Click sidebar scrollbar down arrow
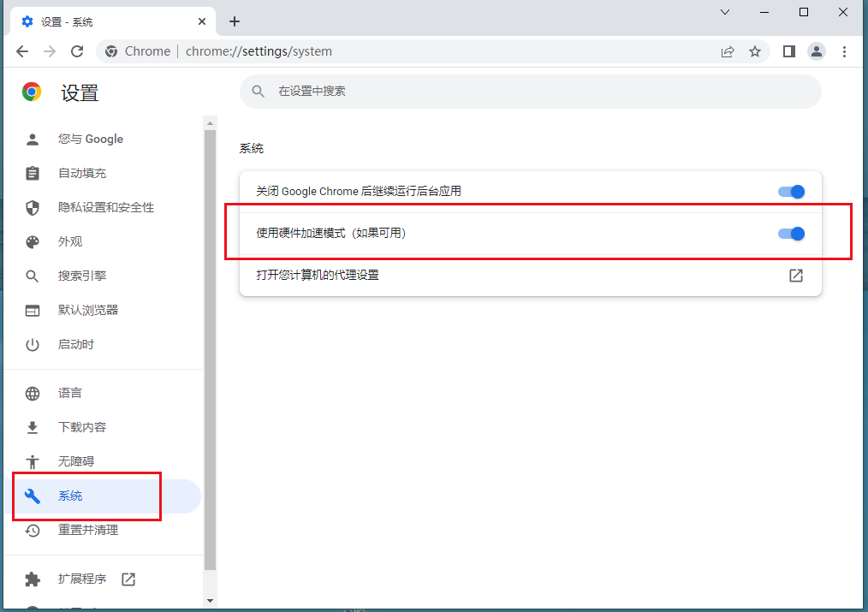 pos(210,601)
